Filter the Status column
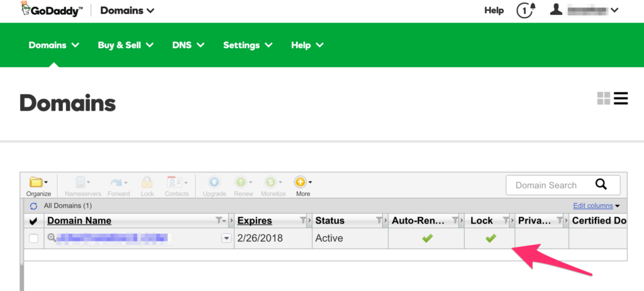Image resolution: width=644 pixels, height=291 pixels. pos(379,221)
